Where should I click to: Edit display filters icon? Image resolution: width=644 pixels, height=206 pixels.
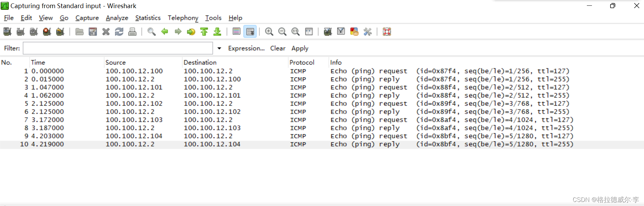click(x=341, y=32)
